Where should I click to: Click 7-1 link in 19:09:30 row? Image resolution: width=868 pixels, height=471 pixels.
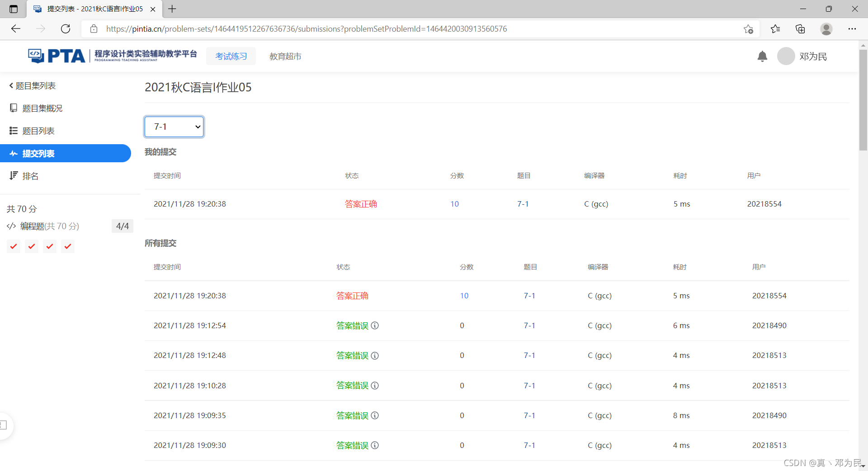click(529, 445)
